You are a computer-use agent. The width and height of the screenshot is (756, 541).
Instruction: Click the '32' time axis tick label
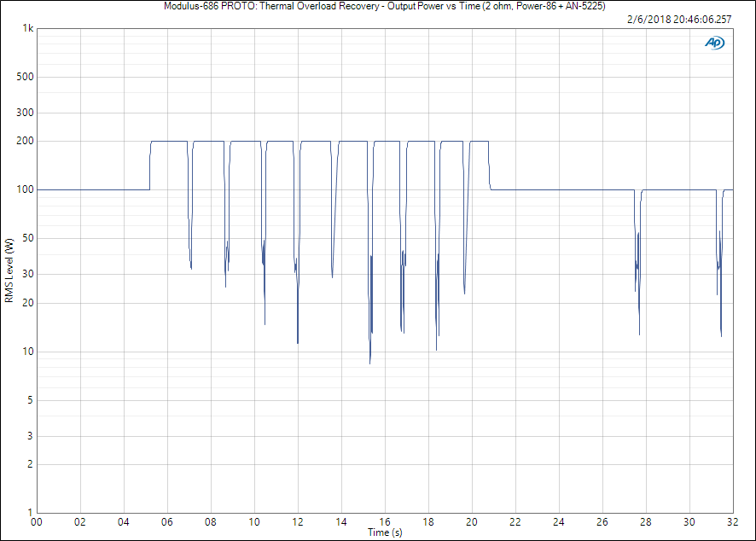[x=733, y=521]
